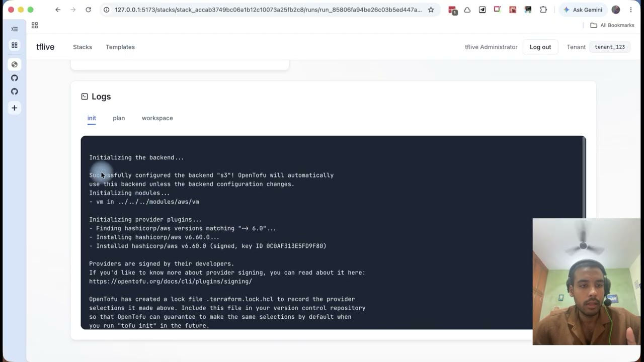The width and height of the screenshot is (644, 362).
Task: Switch to the GitHub tab just below the globe tab
Action: tap(15, 78)
